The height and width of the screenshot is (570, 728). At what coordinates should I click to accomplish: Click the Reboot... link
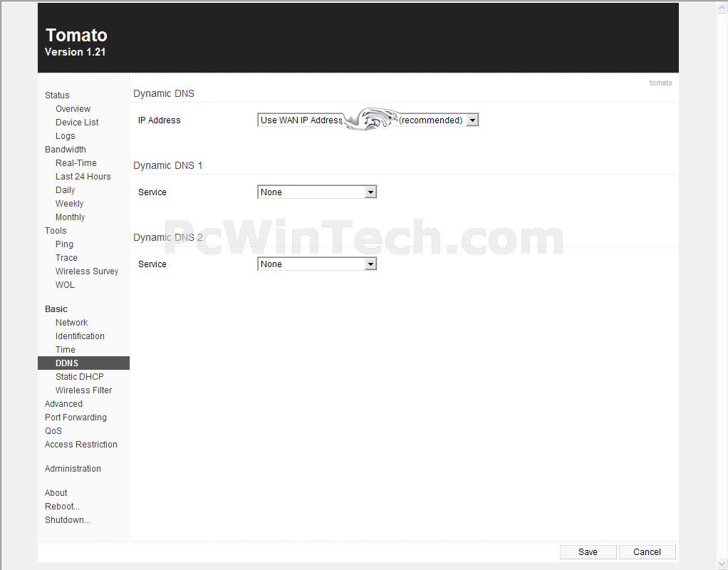[62, 507]
